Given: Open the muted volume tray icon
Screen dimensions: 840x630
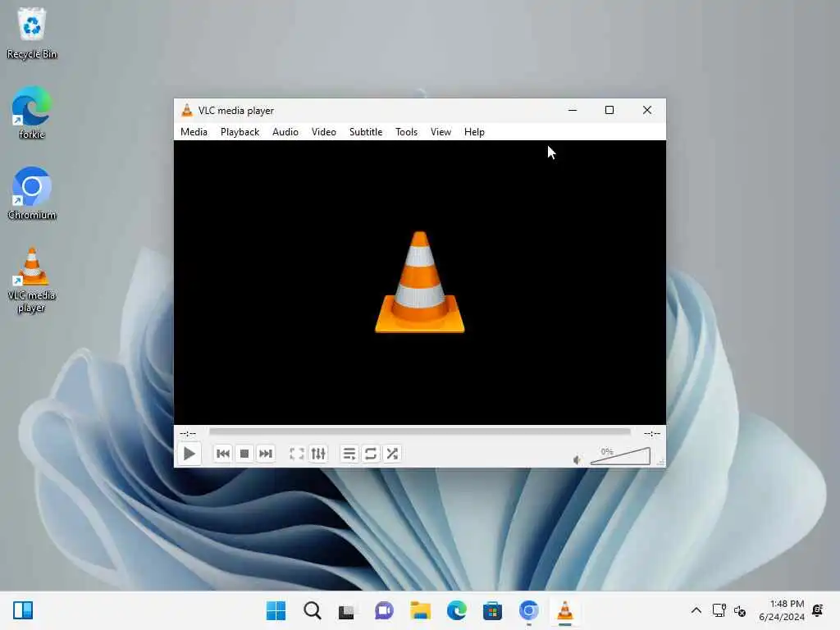Looking at the screenshot, I should pos(741,610).
